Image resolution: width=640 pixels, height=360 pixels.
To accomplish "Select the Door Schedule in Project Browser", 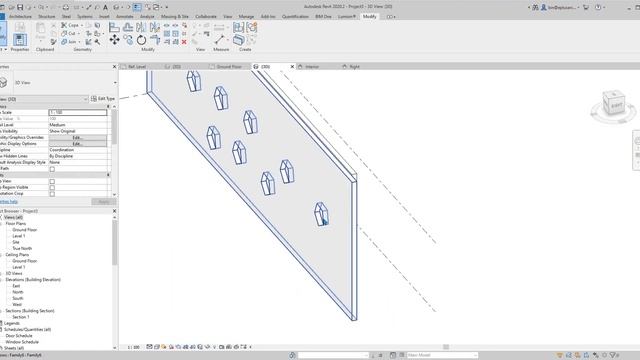I will pyautogui.click(x=19, y=336).
